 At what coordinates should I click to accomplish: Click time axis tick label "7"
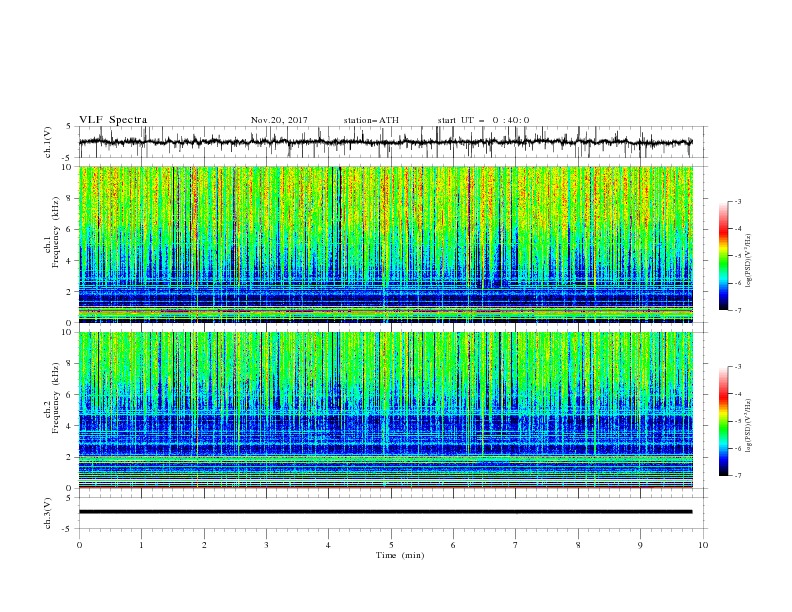(x=516, y=545)
